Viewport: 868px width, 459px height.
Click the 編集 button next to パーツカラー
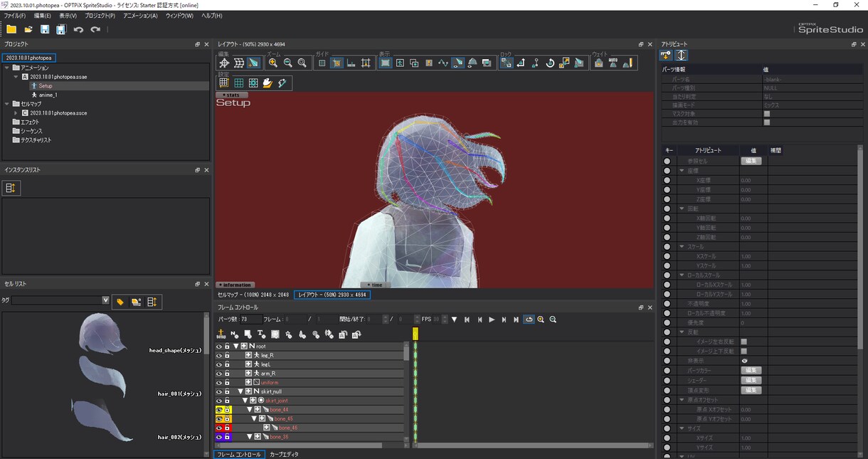coord(751,371)
